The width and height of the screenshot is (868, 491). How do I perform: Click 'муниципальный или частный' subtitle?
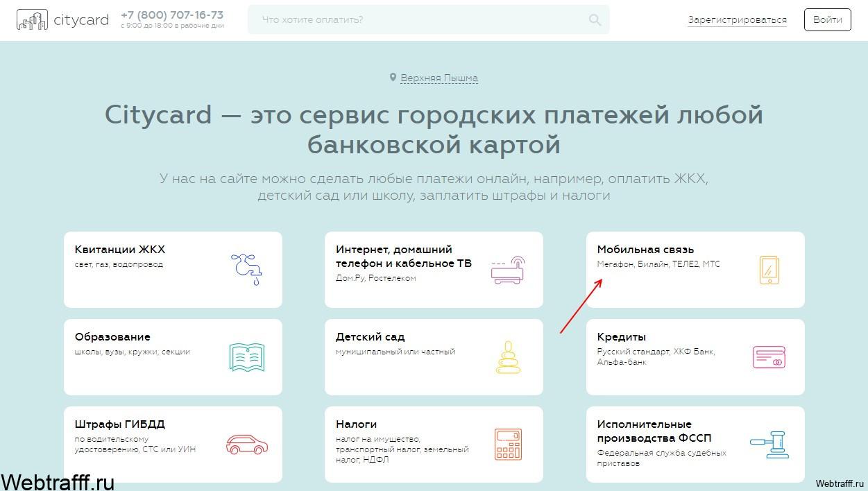click(x=395, y=352)
